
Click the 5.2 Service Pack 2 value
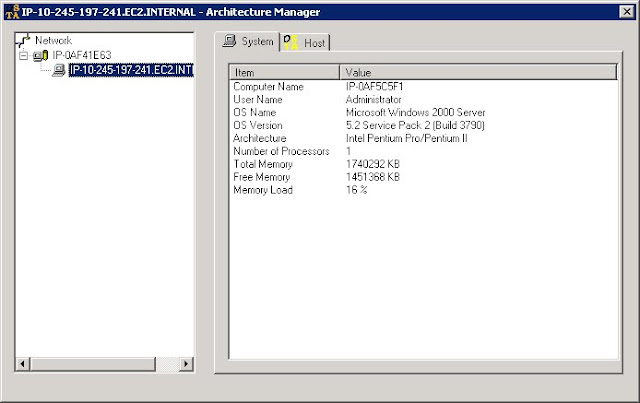[415, 125]
